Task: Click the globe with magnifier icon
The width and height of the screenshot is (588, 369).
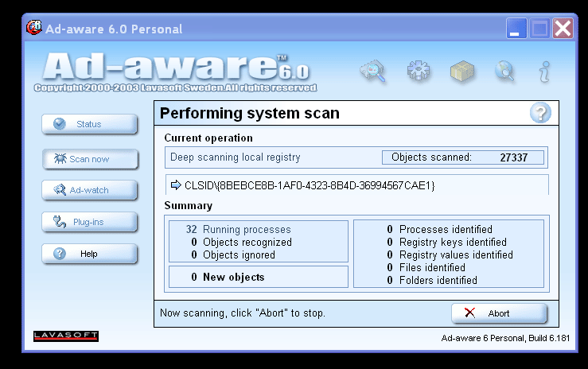Action: tap(504, 71)
